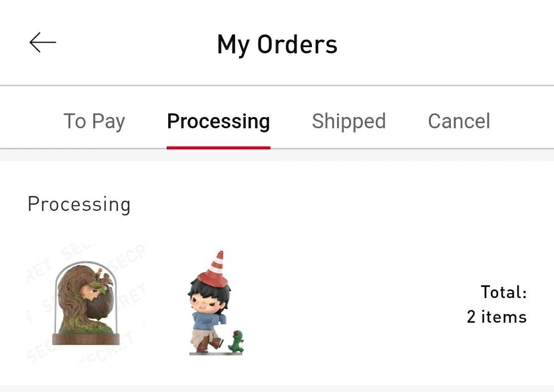
Task: Click the wooden base of dome figure
Action: click(x=86, y=339)
